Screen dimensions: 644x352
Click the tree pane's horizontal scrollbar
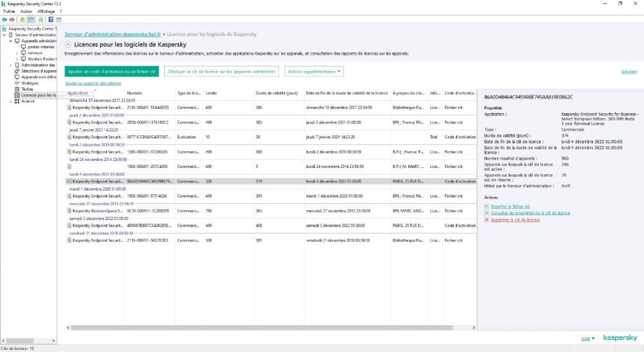point(20,340)
